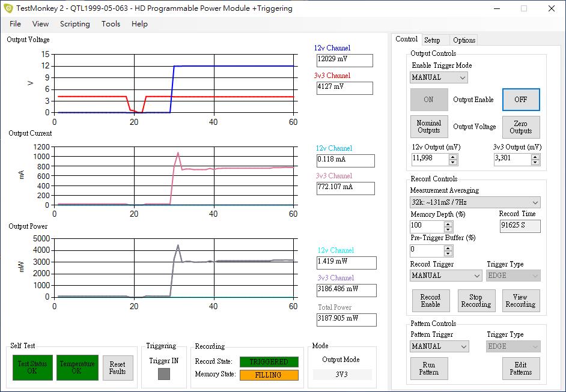The height and width of the screenshot is (392, 566).
Task: Select the 3187.905 mW total power reading
Action: (x=347, y=320)
